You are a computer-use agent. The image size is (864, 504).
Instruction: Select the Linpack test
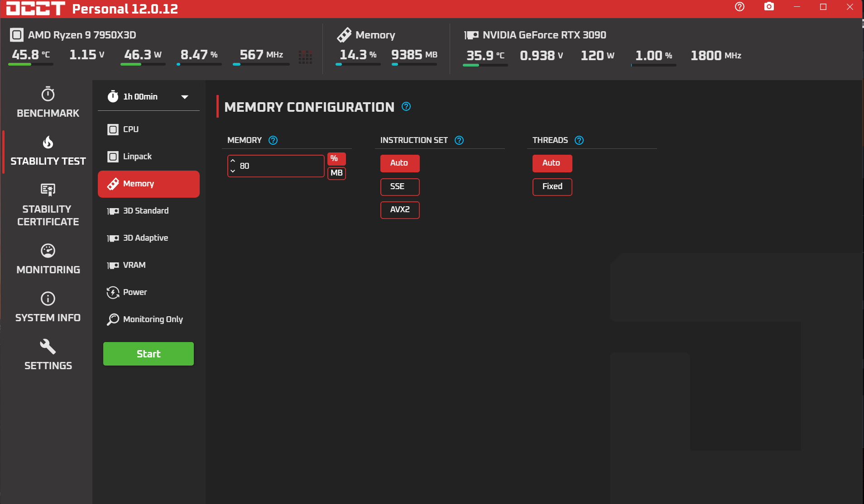[x=149, y=157]
